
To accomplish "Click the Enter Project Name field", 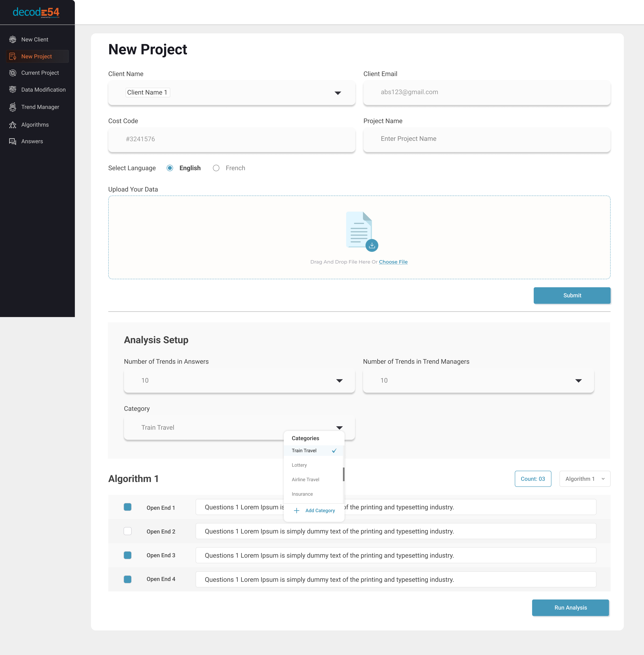I will 487,139.
